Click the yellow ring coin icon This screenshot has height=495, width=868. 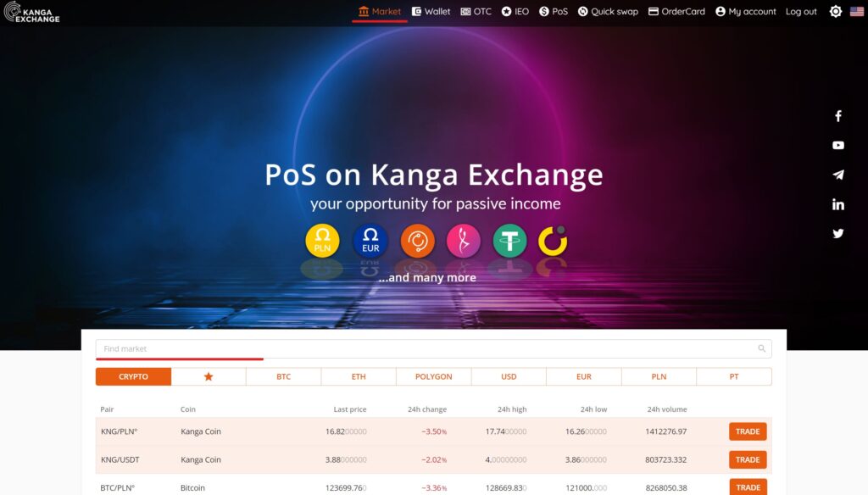553,241
